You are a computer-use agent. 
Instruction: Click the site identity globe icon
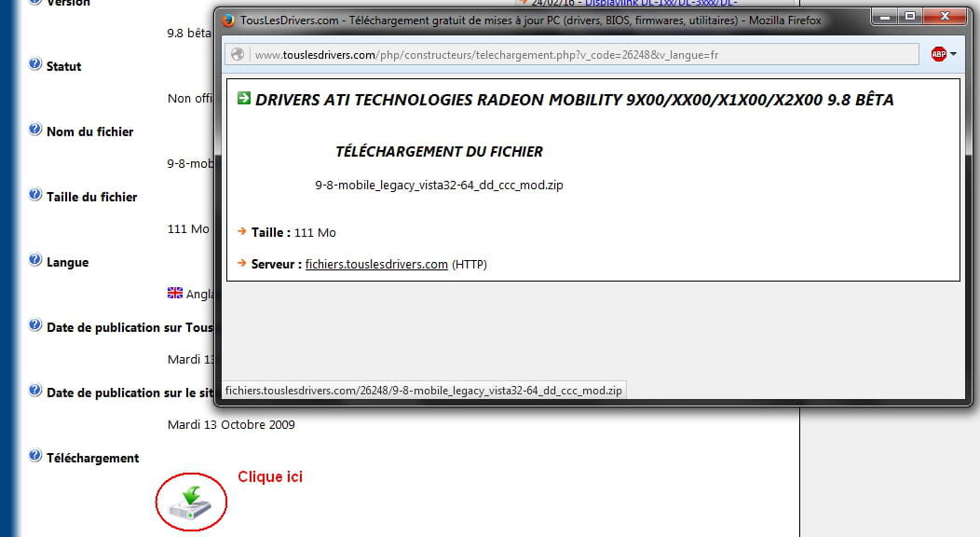coord(238,54)
